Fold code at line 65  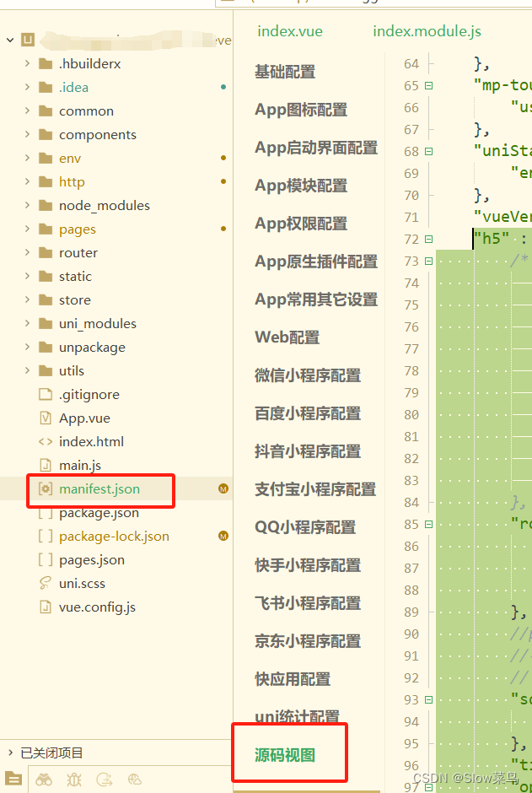point(429,86)
